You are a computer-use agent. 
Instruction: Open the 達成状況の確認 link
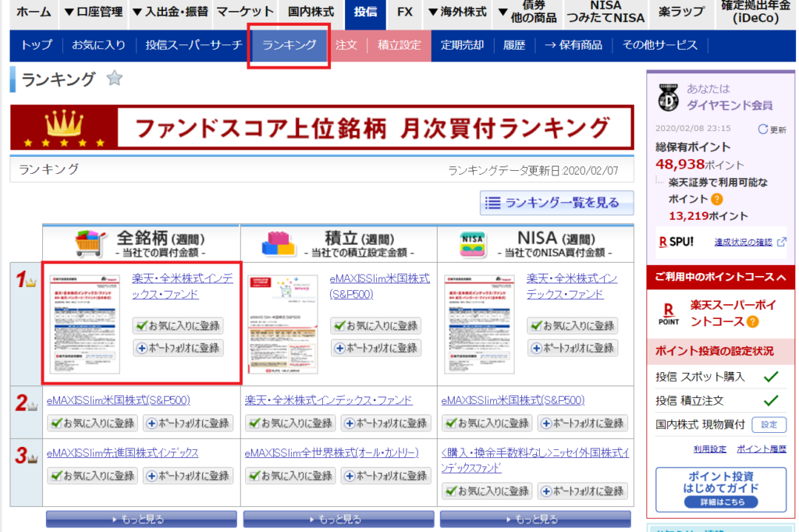pos(743,242)
